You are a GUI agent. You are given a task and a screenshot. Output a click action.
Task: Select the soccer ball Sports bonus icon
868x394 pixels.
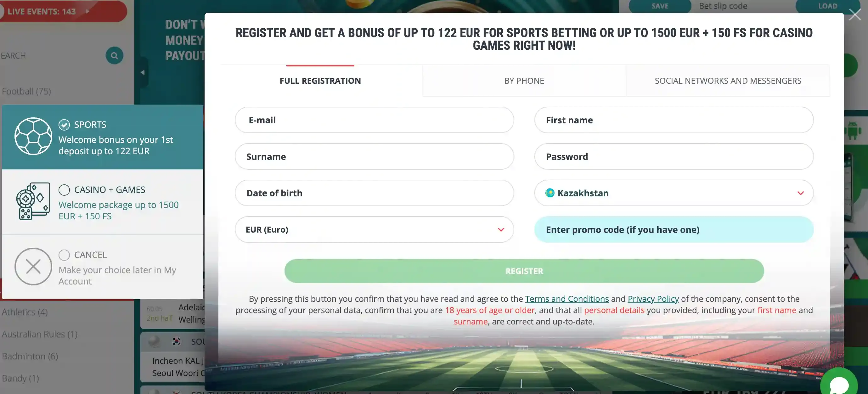click(33, 136)
